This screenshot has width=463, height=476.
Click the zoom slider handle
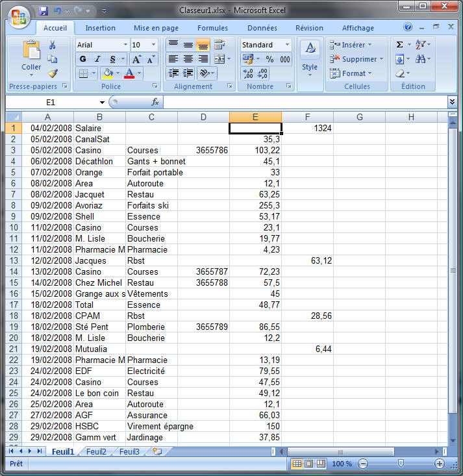(x=401, y=464)
